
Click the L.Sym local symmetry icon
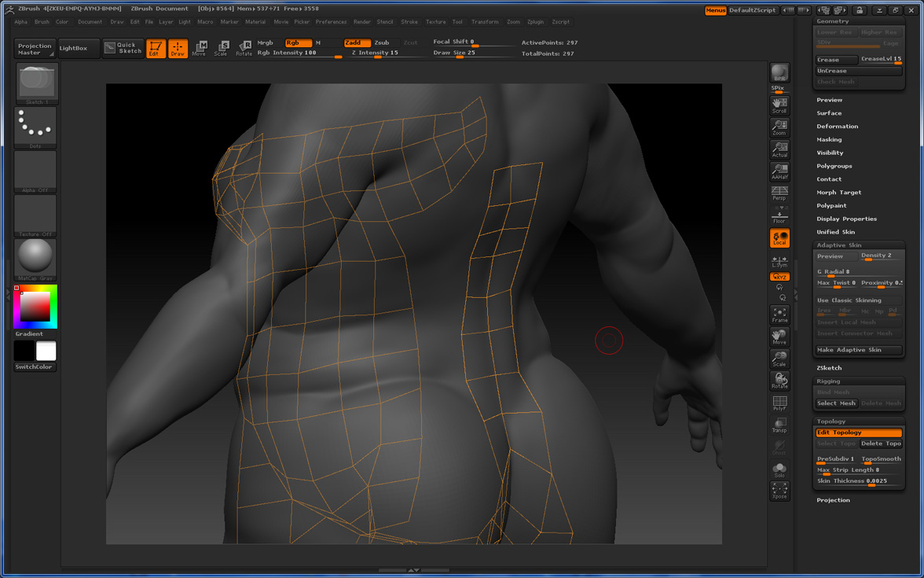pos(779,262)
